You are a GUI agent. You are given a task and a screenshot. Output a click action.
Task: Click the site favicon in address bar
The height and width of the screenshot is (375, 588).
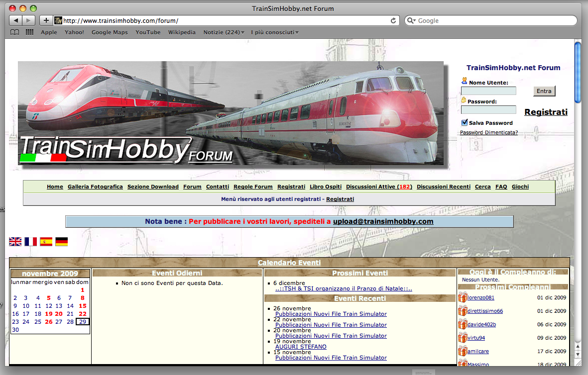58,20
